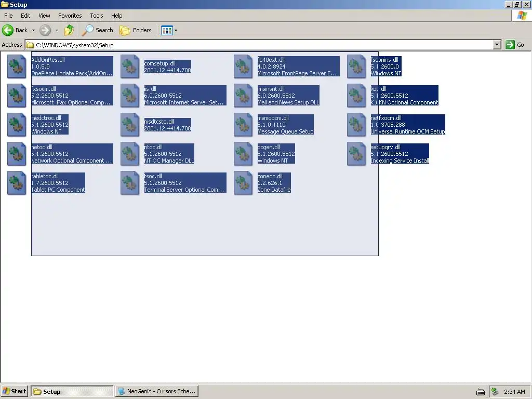Click the address path field

pyautogui.click(x=259, y=45)
